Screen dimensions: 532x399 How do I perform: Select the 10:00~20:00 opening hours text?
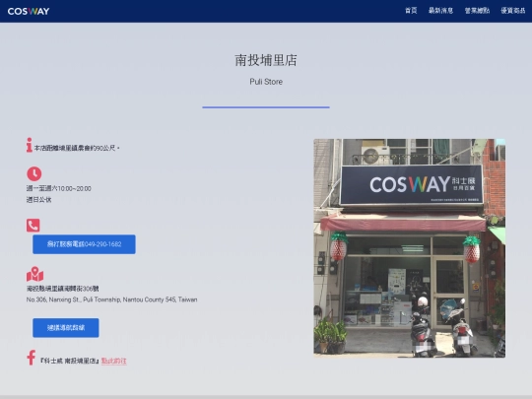click(x=59, y=188)
